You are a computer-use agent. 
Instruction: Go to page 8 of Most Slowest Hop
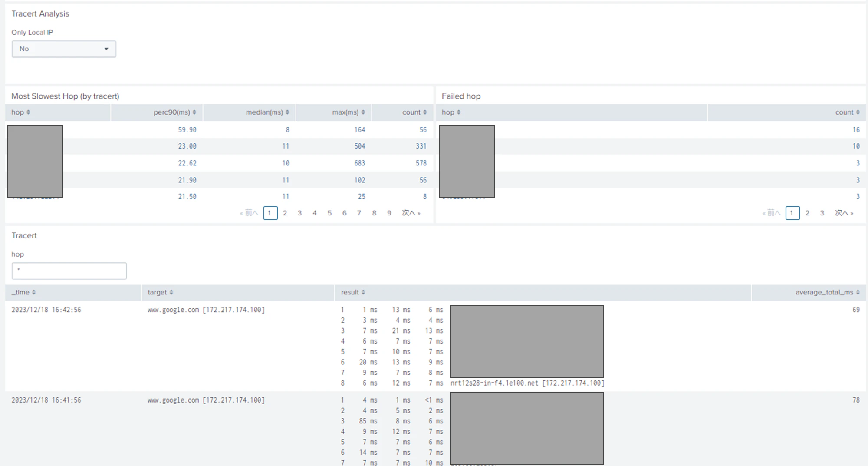pos(374,213)
